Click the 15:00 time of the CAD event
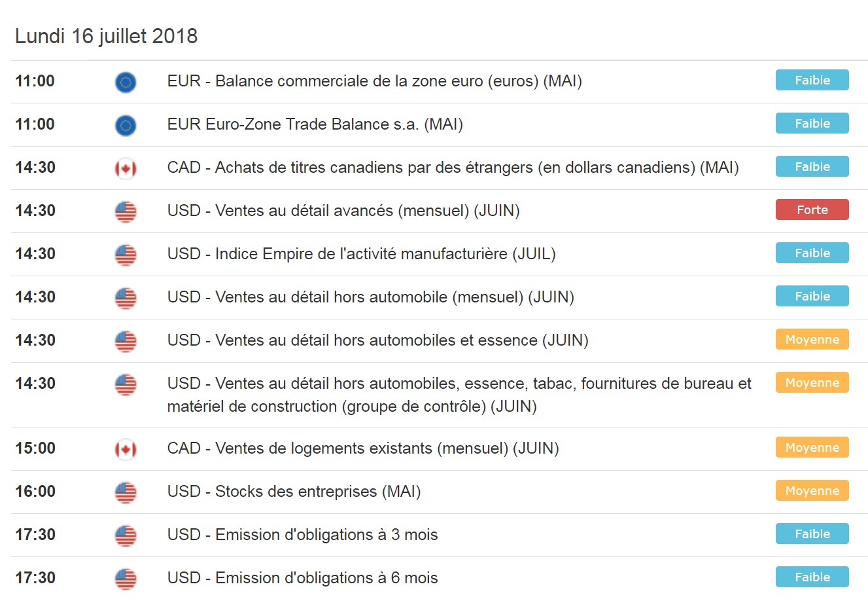Image resolution: width=868 pixels, height=616 pixels. [x=35, y=448]
